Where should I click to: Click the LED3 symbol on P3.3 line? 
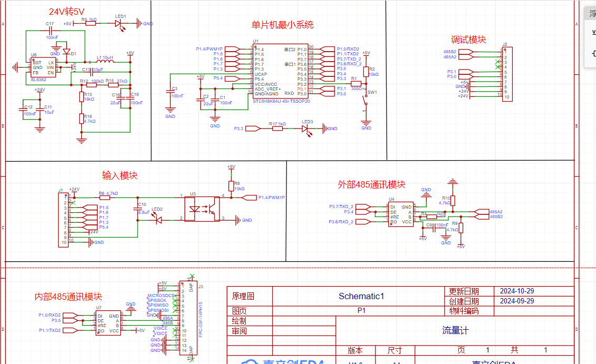307,129
